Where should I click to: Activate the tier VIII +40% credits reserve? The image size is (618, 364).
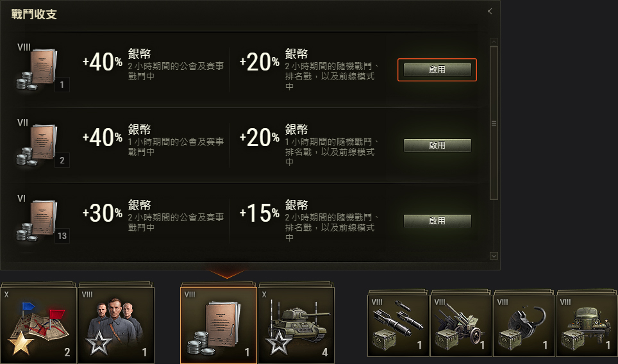(437, 70)
